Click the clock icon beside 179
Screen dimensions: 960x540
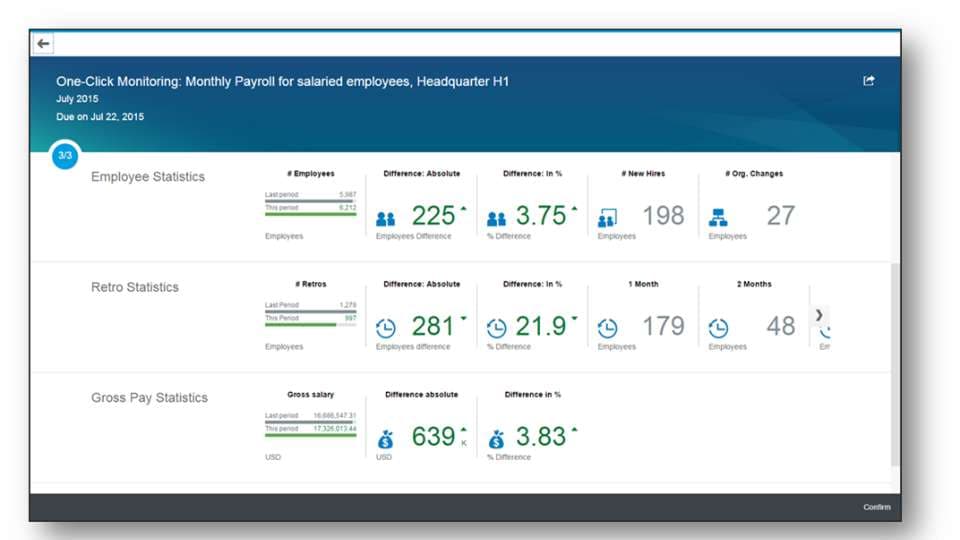click(607, 328)
